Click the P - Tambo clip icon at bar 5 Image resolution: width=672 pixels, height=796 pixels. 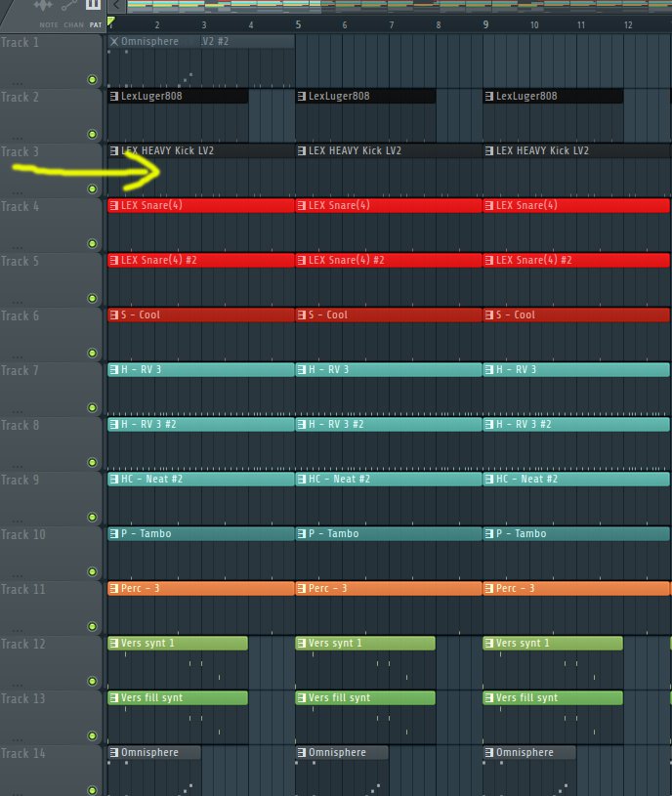(x=302, y=533)
